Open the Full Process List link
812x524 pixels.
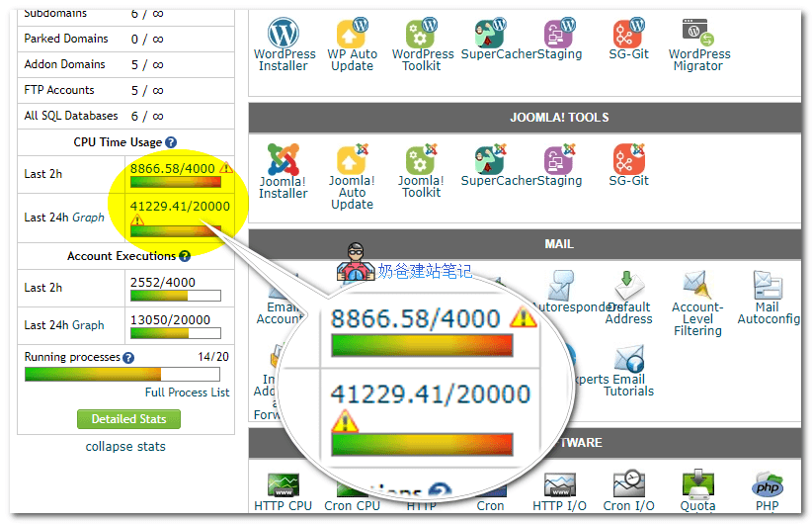pos(187,393)
